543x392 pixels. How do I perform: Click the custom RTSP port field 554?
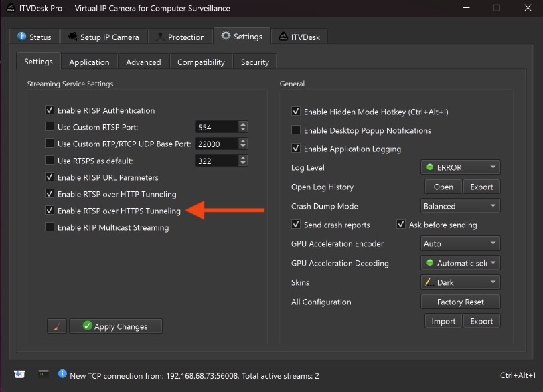pyautogui.click(x=216, y=127)
